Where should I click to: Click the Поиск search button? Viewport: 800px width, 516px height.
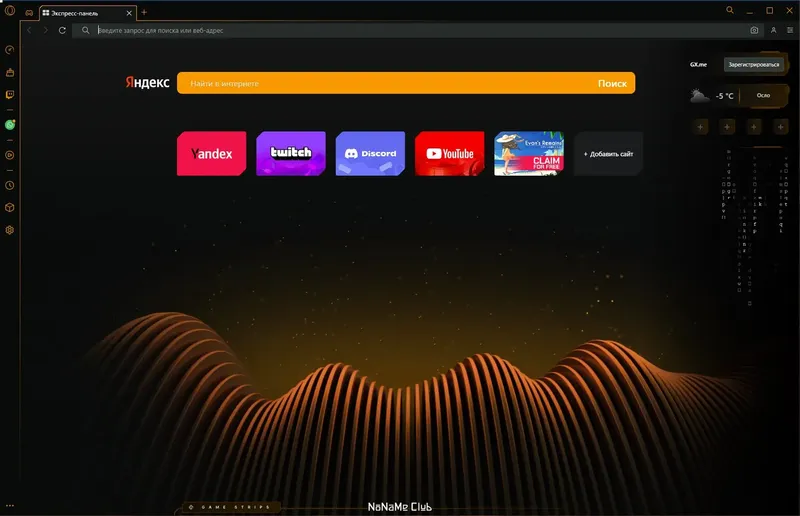(612, 83)
